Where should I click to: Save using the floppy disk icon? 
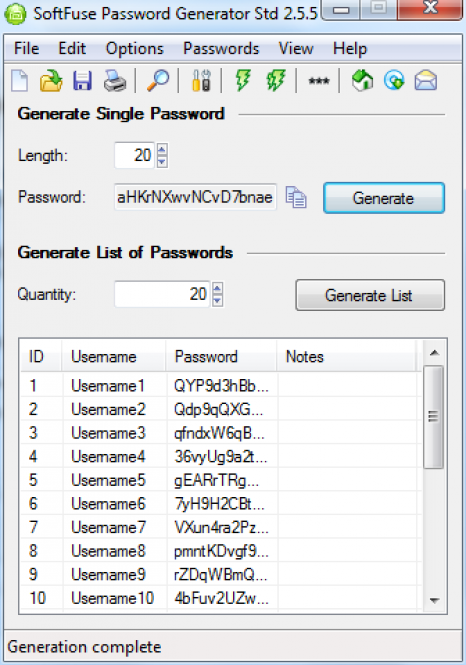82,81
